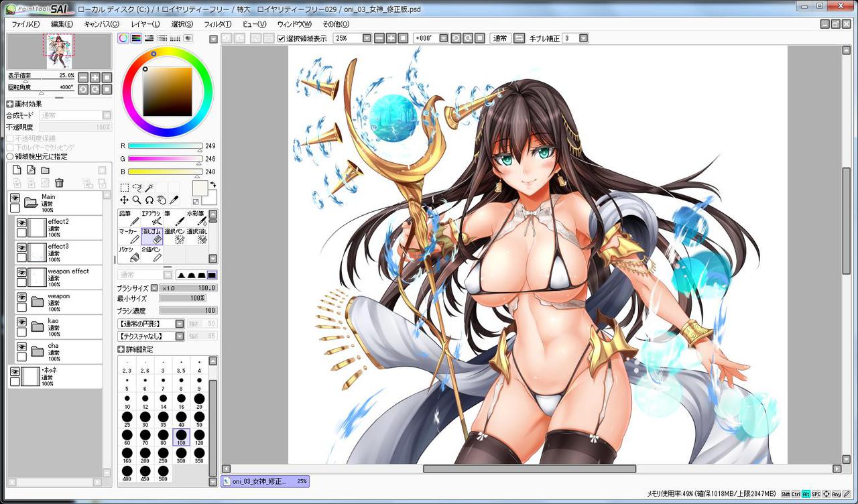Viewport: 858px width, 504px height.
Task: Choose the zoom magnifier tool
Action: [137, 200]
